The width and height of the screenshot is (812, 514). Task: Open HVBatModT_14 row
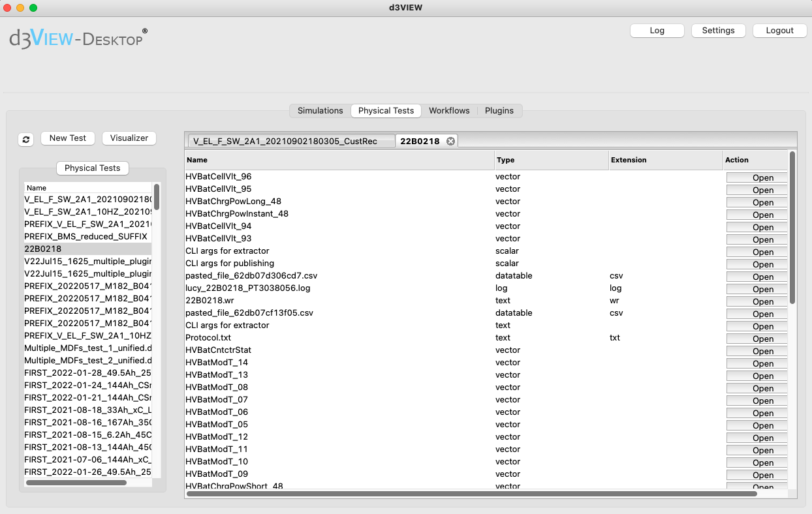757,363
